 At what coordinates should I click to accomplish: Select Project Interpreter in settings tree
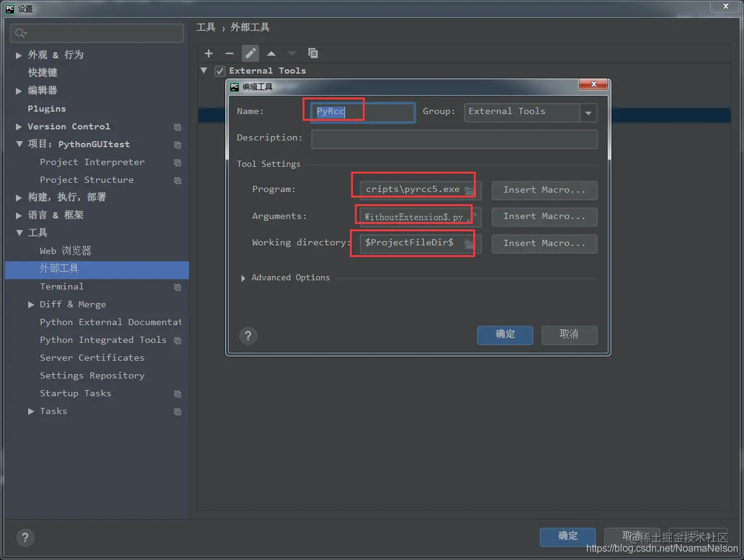pos(92,162)
